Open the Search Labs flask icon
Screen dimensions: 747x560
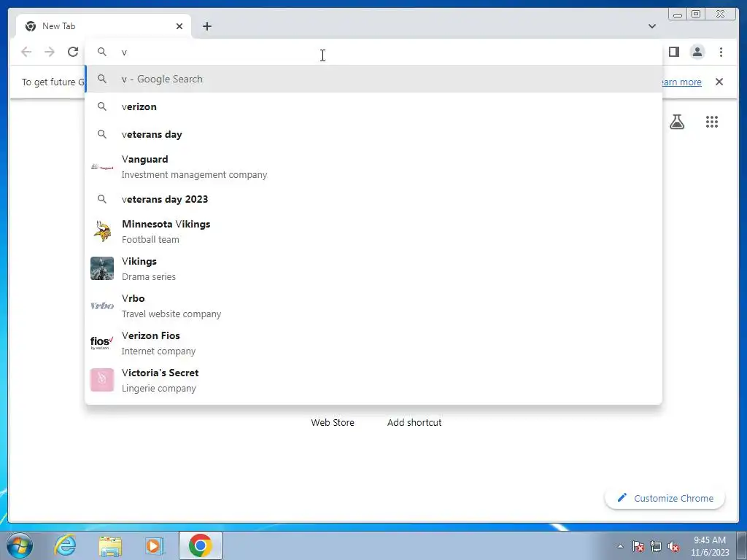click(x=677, y=122)
